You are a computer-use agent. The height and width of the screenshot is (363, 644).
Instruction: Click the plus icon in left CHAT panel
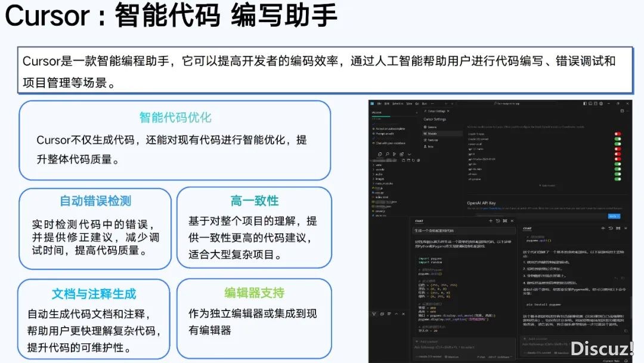[490, 221]
